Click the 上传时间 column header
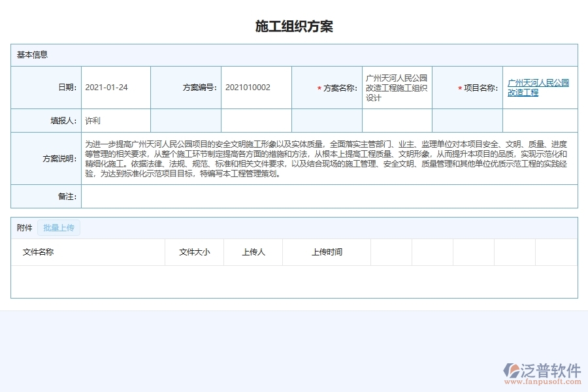The height and width of the screenshot is (392, 588). point(327,252)
